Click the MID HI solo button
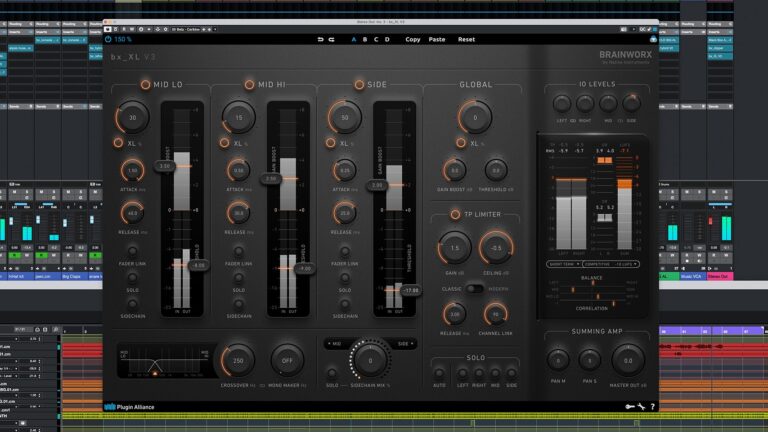The width and height of the screenshot is (768, 432). (239, 278)
